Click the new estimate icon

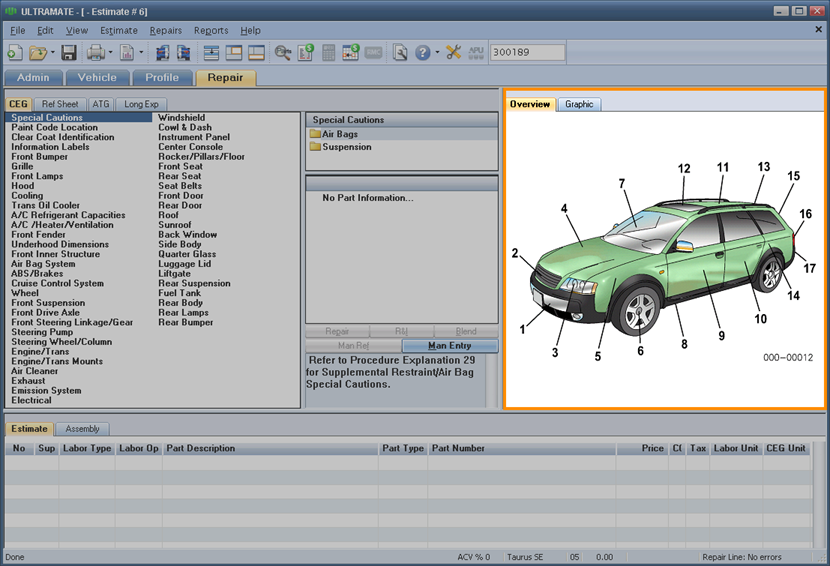15,52
